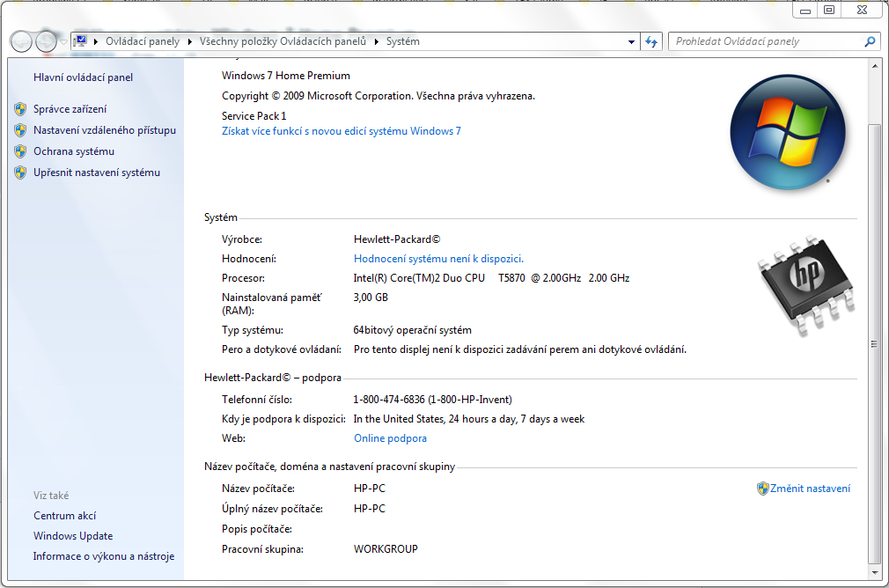Click in the Prohledat Ovládací panely search field
889x588 pixels.
pos(764,41)
